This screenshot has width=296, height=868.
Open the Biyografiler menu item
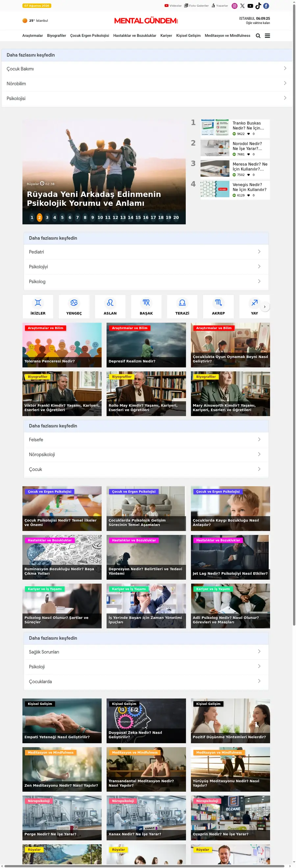point(57,36)
